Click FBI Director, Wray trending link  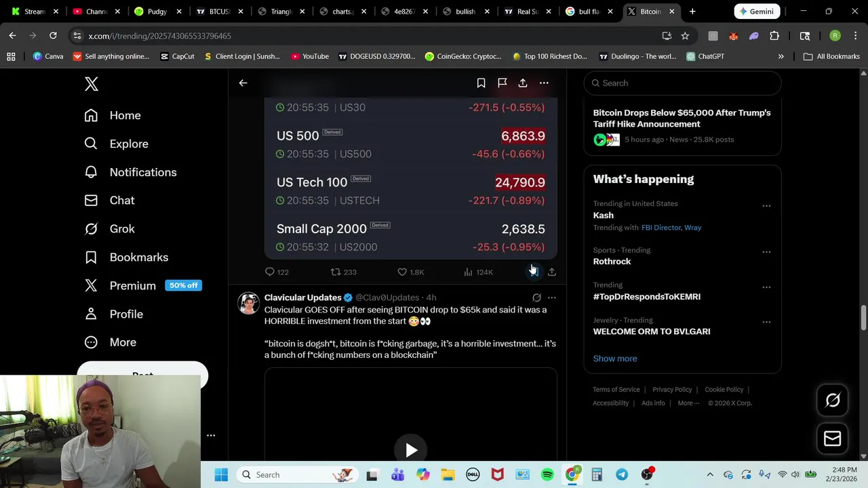[671, 228]
